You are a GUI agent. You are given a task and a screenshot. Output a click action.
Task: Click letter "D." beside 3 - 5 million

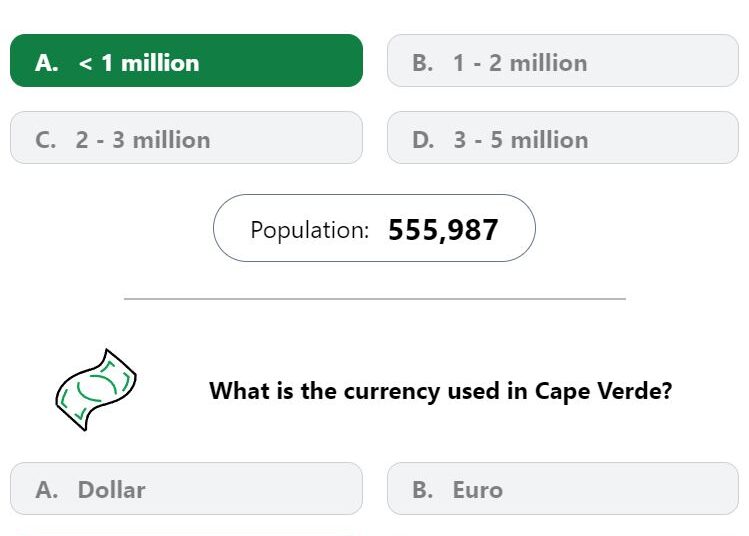423,139
